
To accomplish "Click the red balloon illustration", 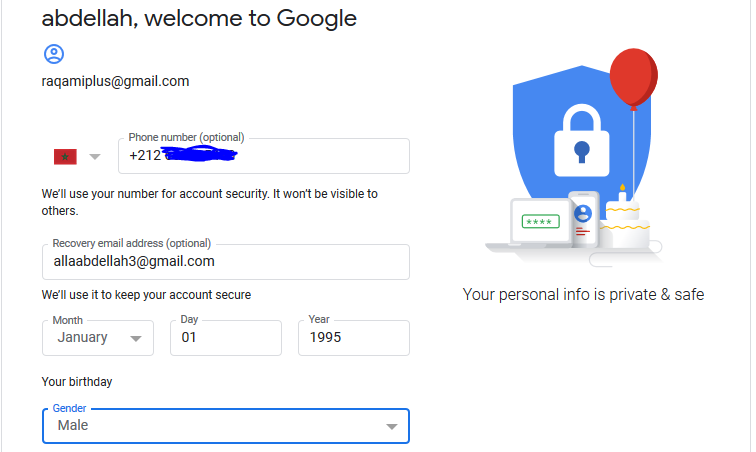I will (633, 76).
